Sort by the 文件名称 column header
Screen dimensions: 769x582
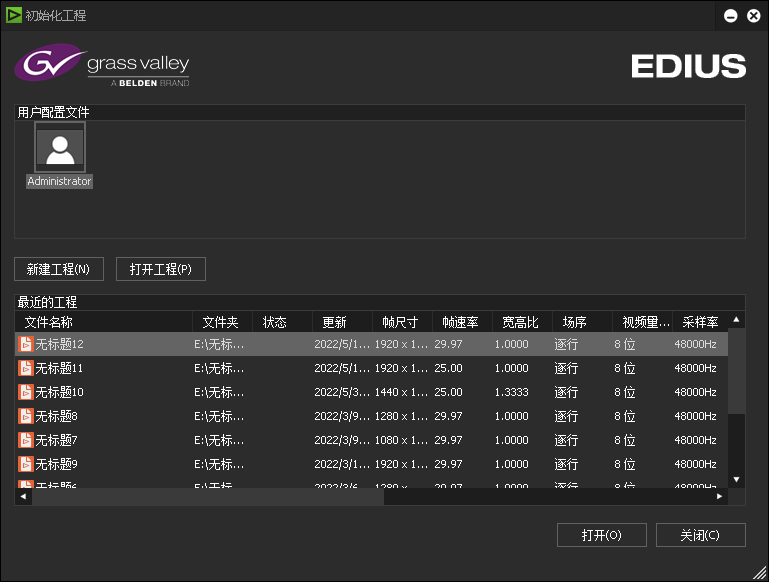pyautogui.click(x=103, y=322)
